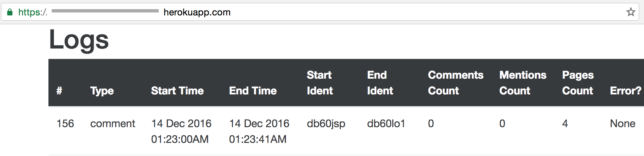Select the End Time column header

pyautogui.click(x=253, y=91)
